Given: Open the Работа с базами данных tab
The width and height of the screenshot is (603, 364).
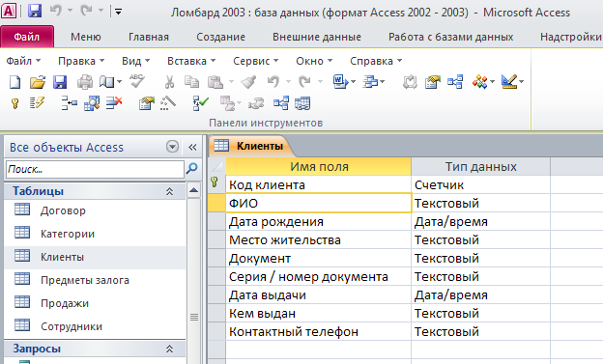Looking at the screenshot, I should click(450, 37).
